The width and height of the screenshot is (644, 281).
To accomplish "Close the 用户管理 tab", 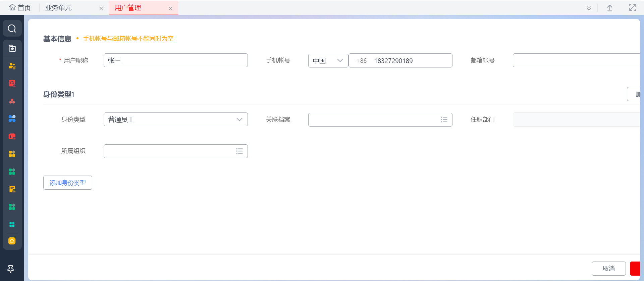I will [170, 8].
